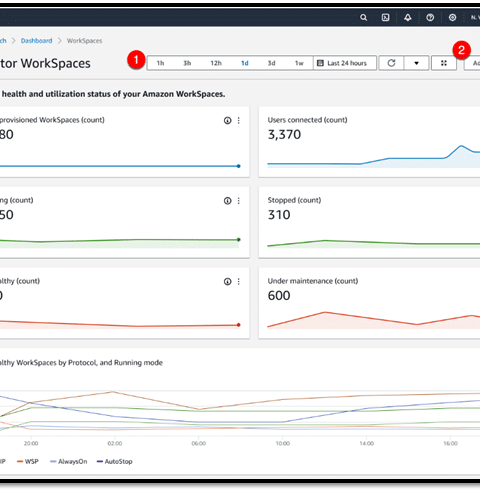This screenshot has height=492, width=480.
Task: Open the refresh interval dropdown arrow
Action: tap(416, 63)
